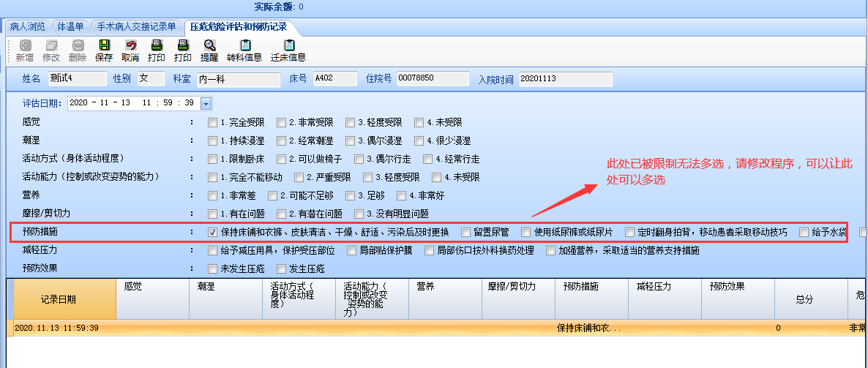868x368 pixels.
Task: Tick the 2.可能不足够 checkbox
Action: [x=272, y=195]
